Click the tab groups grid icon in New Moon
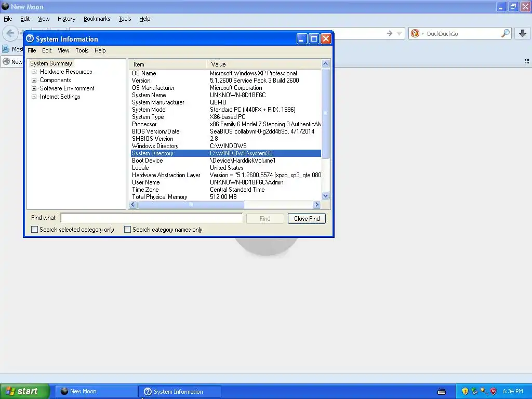Image resolution: width=532 pixels, height=399 pixels. point(527,61)
